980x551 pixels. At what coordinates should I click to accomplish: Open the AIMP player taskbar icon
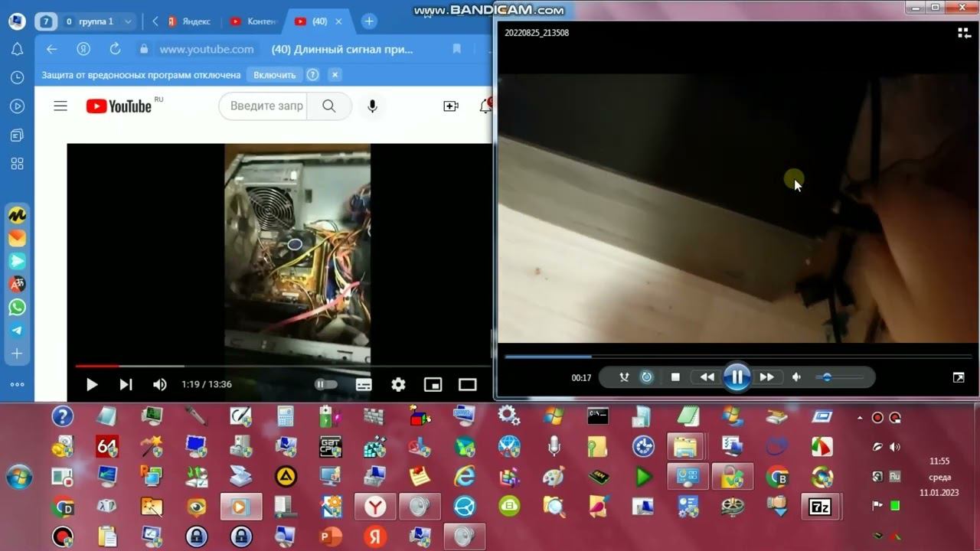(x=286, y=476)
